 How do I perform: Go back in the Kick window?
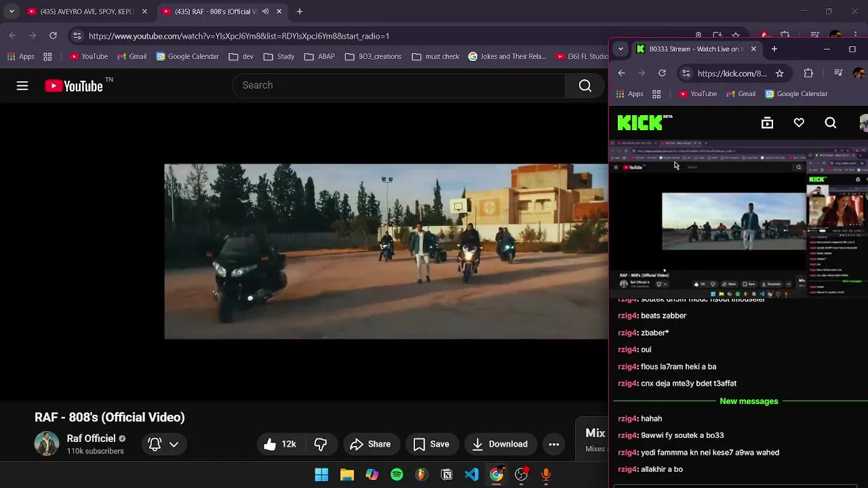click(622, 73)
